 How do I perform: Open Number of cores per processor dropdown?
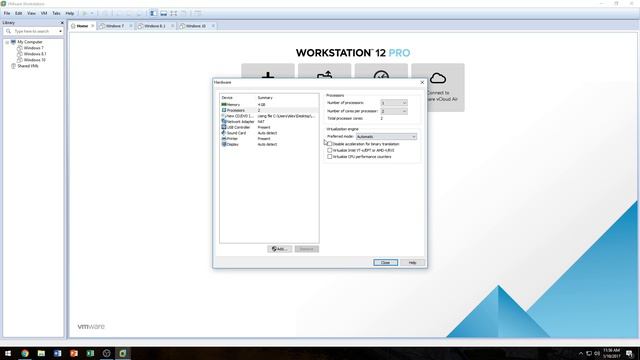(x=393, y=111)
